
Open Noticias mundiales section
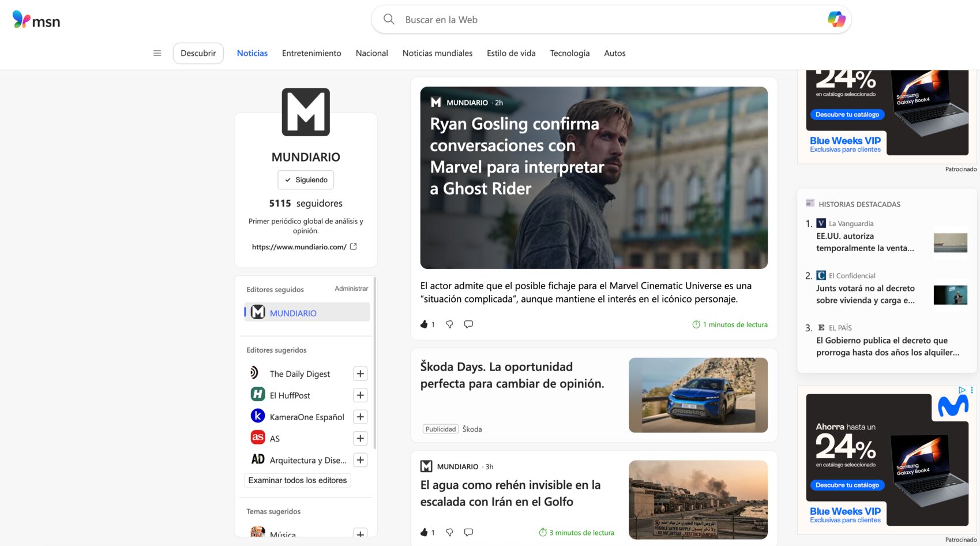pos(437,53)
